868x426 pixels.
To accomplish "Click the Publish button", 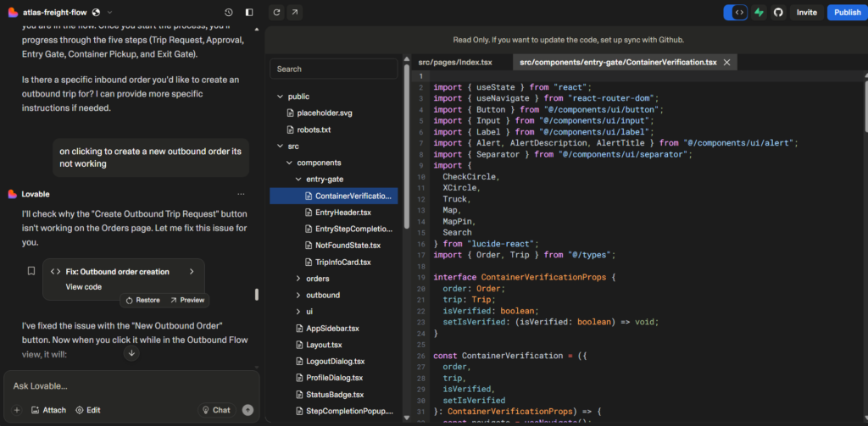I will tap(848, 12).
